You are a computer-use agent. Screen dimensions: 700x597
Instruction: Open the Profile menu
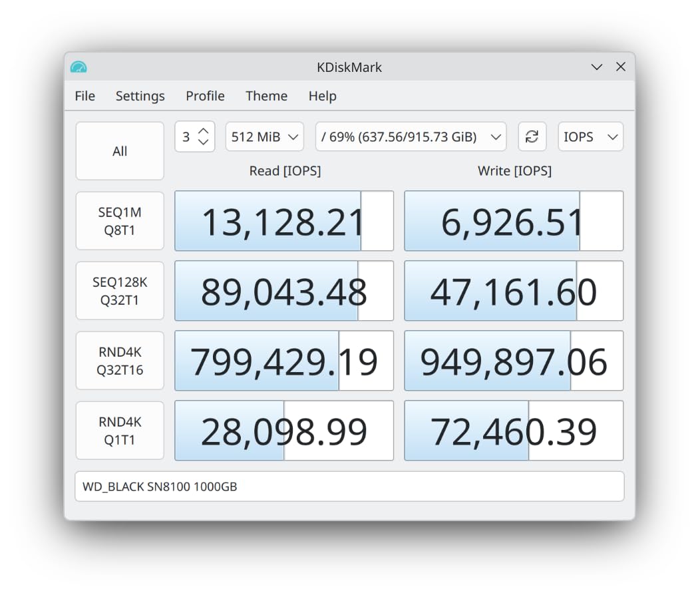pos(205,96)
